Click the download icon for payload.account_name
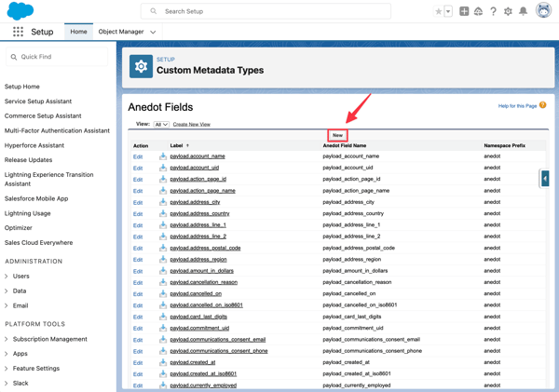559x392 pixels. coord(162,156)
